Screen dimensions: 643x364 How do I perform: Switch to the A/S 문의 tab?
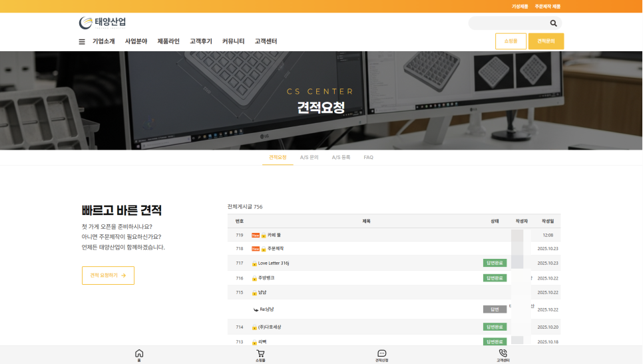point(309,158)
